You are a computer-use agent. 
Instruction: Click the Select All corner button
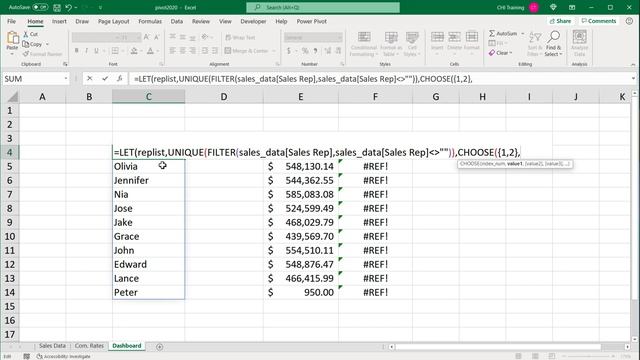[x=10, y=97]
